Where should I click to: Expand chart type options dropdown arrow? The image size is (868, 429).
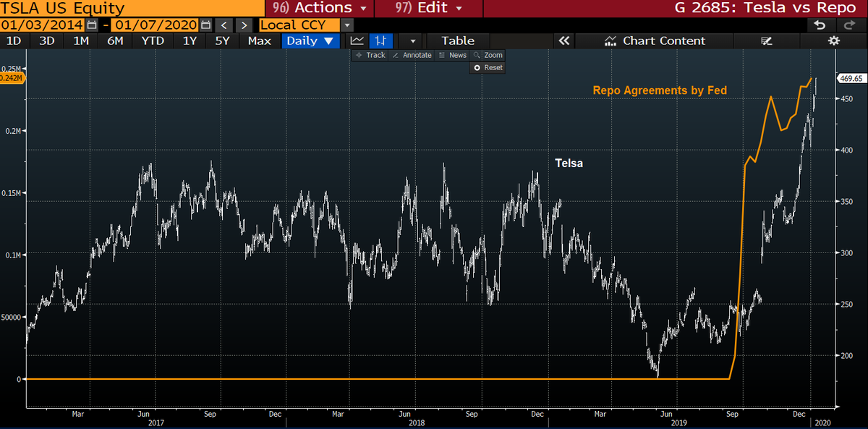(412, 41)
